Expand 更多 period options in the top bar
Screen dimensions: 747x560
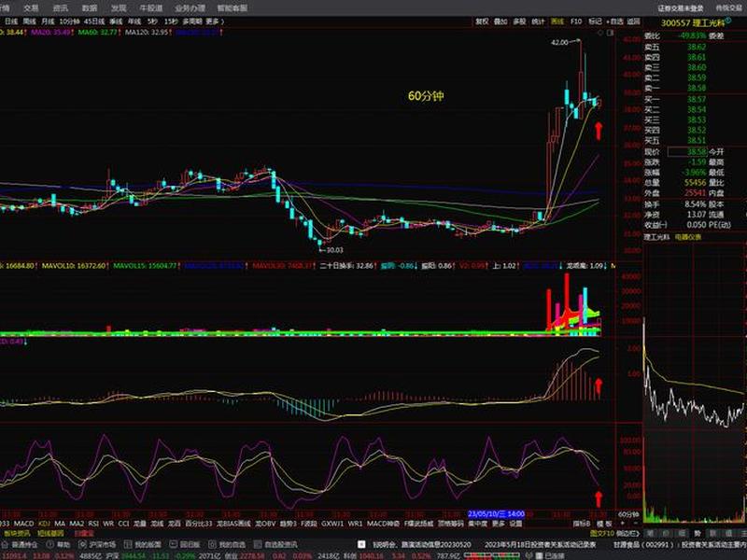coord(215,21)
